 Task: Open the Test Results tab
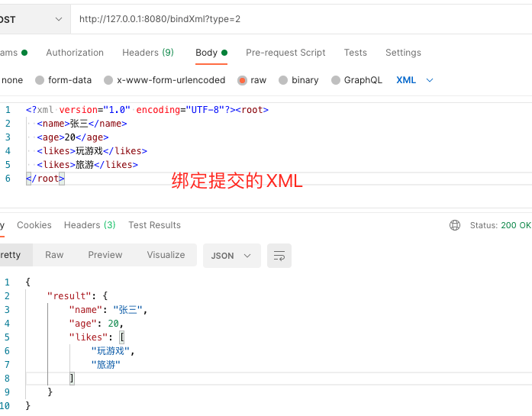[154, 225]
